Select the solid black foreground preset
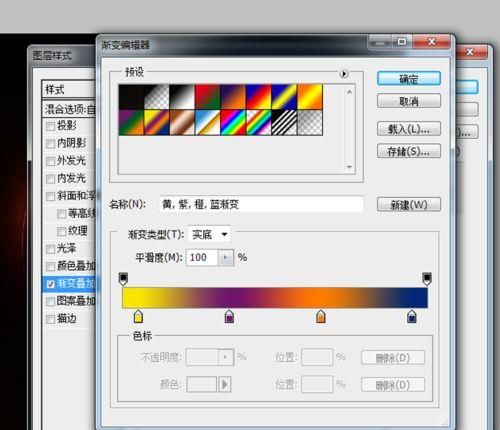The image size is (500, 430). point(131,97)
